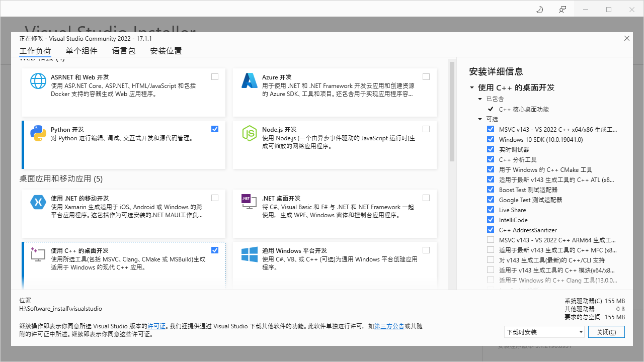Click the Azure 开发 workload icon
The height and width of the screenshot is (362, 644).
(250, 81)
